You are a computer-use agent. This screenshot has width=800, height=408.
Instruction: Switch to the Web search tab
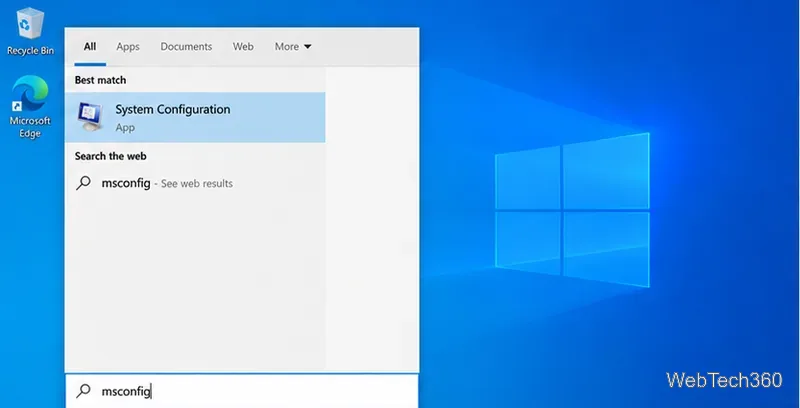tap(243, 46)
